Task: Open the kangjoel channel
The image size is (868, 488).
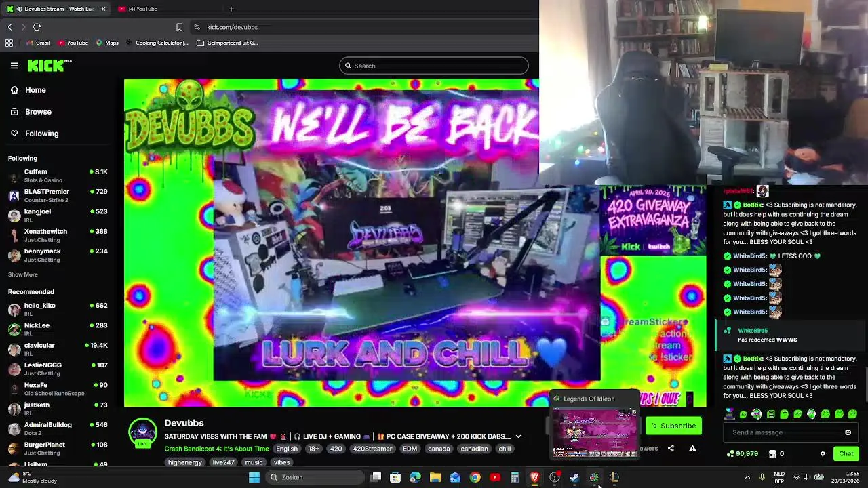Action: click(58, 216)
